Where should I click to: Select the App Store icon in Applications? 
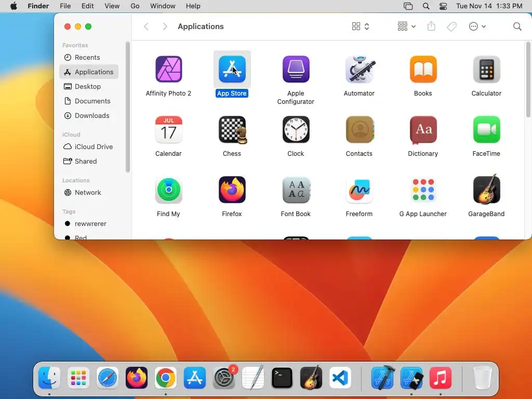pos(232,69)
